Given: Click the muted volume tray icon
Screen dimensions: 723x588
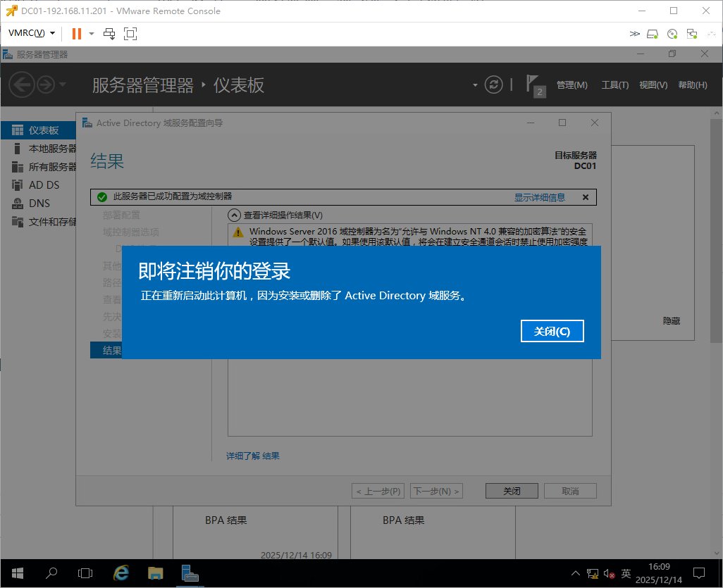Looking at the screenshot, I should point(609,574).
